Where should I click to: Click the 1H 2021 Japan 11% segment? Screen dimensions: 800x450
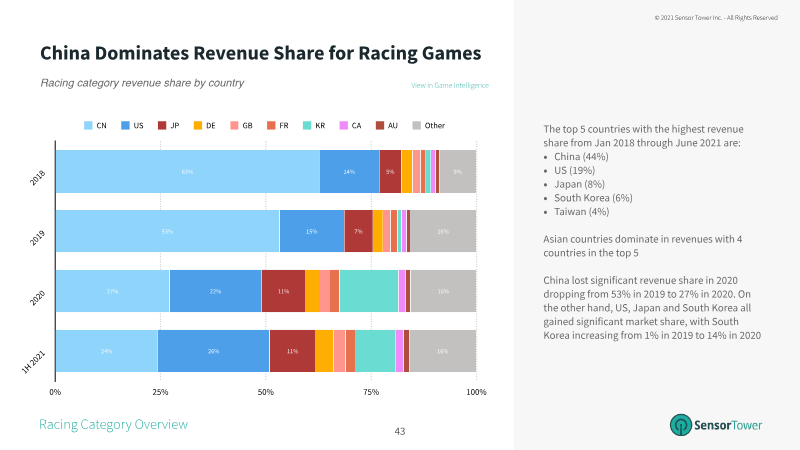292,351
